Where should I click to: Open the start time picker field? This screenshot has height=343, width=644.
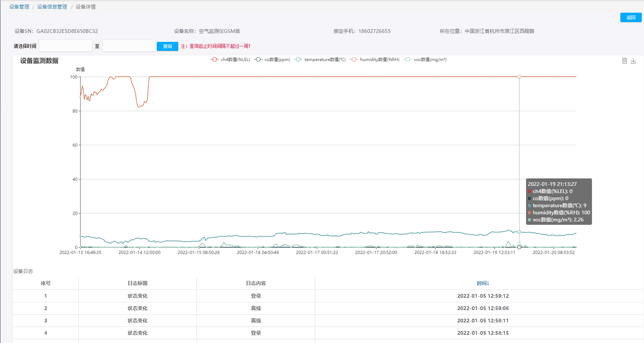coord(66,46)
